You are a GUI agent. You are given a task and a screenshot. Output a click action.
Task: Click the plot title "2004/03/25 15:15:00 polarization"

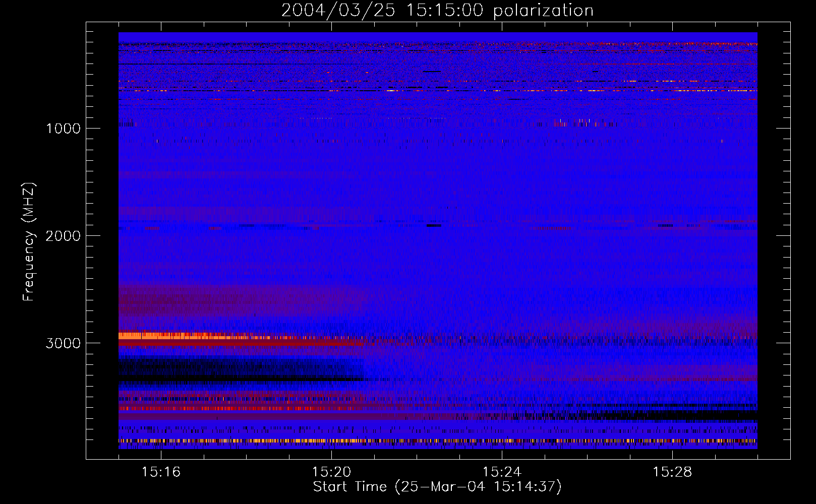(437, 10)
